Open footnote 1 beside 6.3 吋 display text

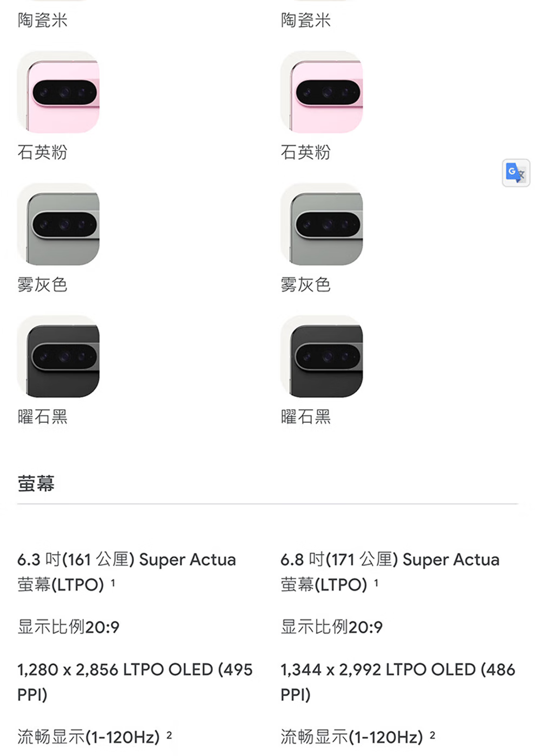pos(113,582)
